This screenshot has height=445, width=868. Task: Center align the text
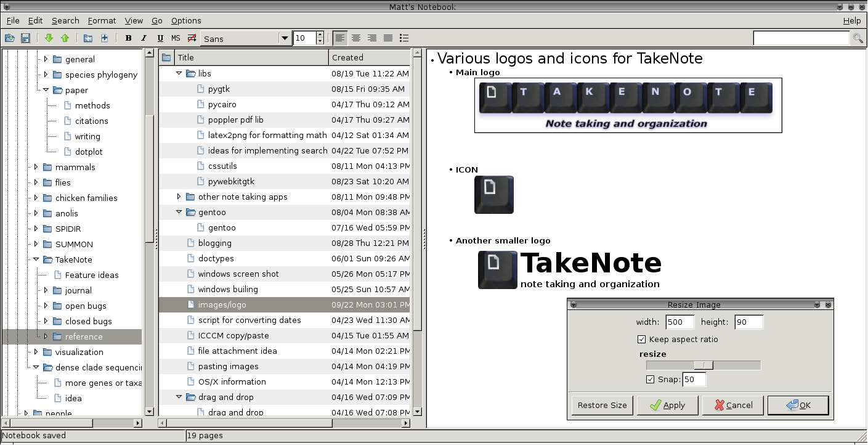pyautogui.click(x=356, y=38)
